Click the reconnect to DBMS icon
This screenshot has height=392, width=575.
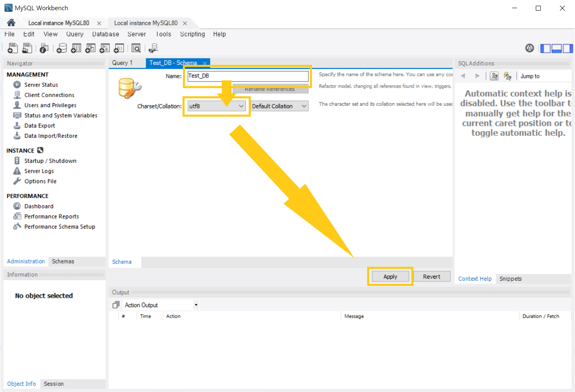point(153,48)
